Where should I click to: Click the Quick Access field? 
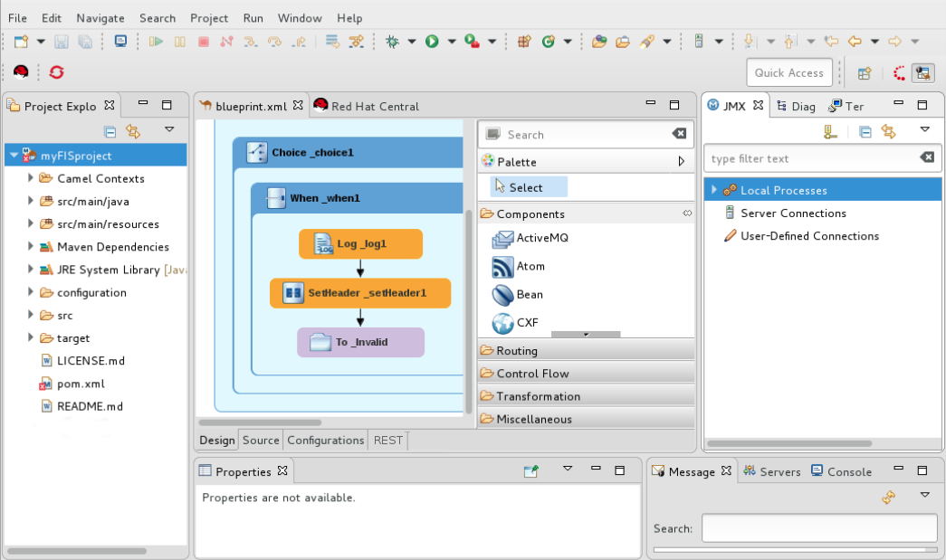[788, 73]
